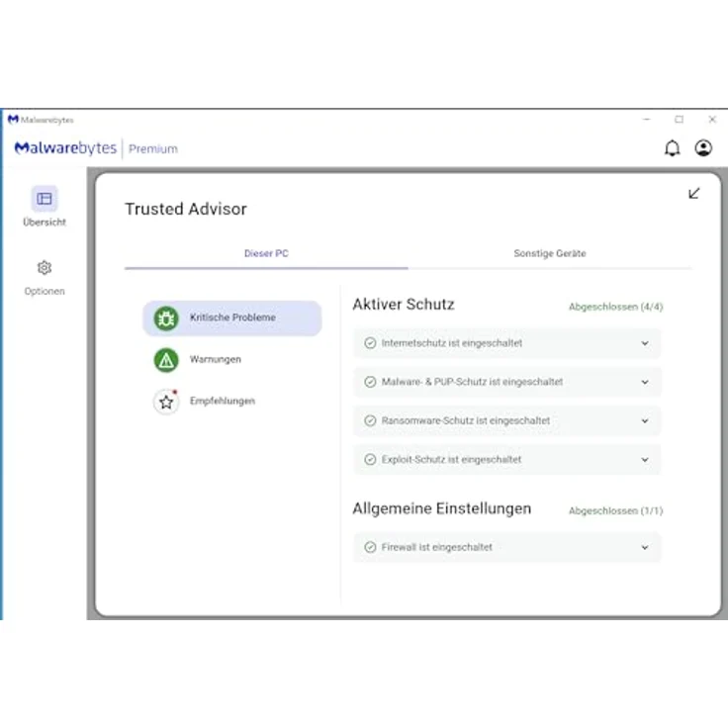Expand Ransomware-Schutz chevron

(x=645, y=420)
